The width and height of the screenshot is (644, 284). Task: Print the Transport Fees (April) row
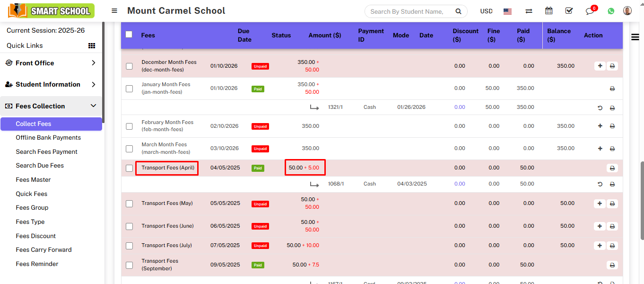(612, 168)
